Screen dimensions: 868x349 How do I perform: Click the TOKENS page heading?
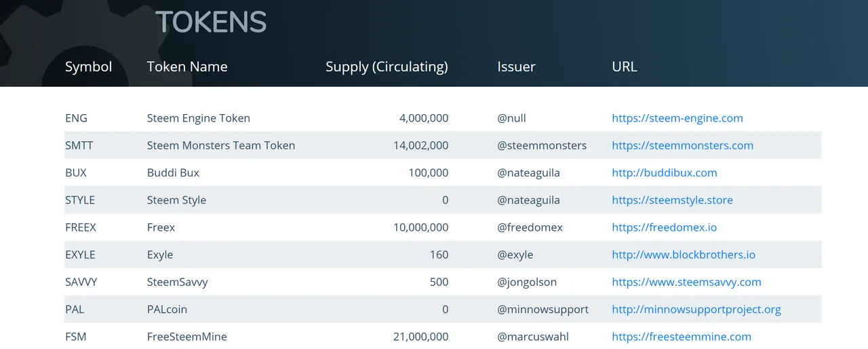[x=211, y=22]
